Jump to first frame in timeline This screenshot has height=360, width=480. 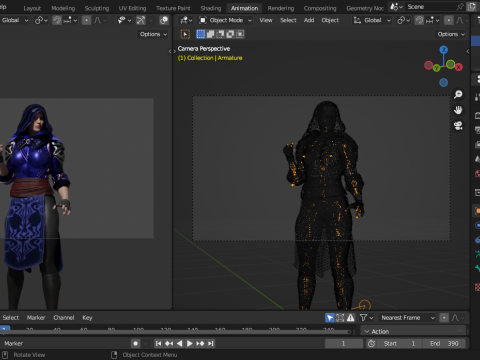pyautogui.click(x=159, y=343)
